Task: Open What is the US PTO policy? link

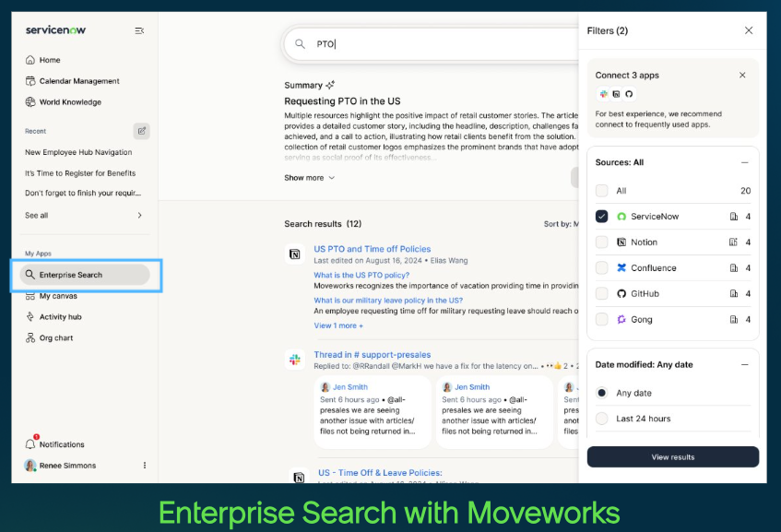Action: click(x=361, y=275)
